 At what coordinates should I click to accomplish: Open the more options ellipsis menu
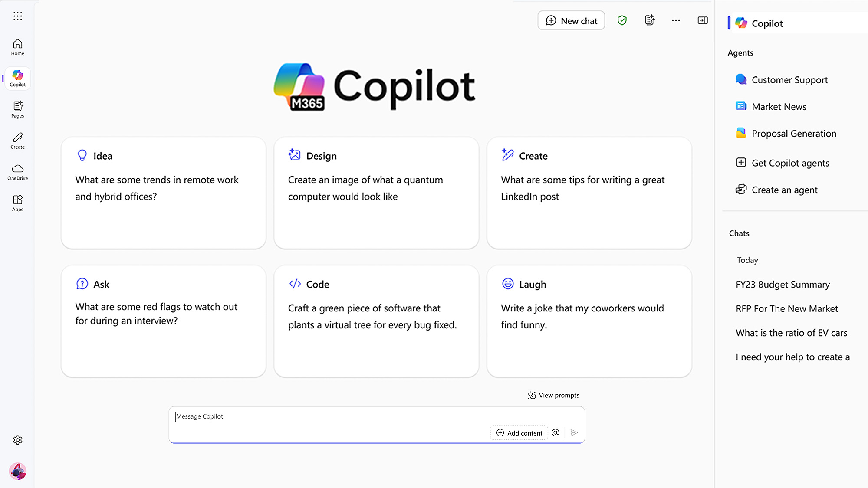(x=676, y=20)
